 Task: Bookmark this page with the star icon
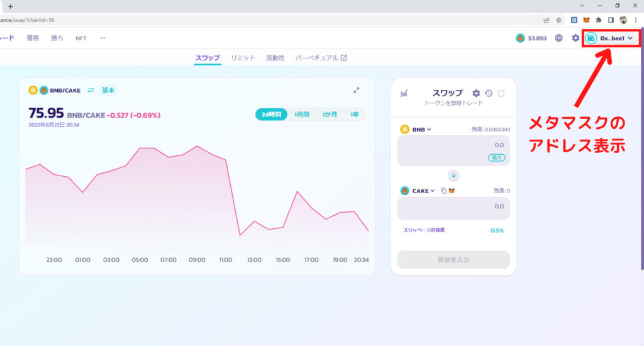pyautogui.click(x=558, y=20)
